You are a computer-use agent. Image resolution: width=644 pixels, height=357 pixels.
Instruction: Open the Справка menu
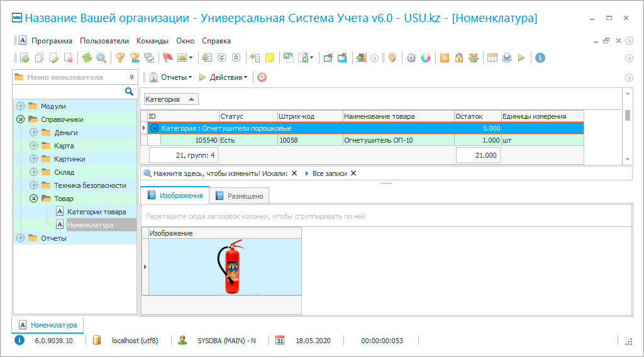[x=216, y=41]
